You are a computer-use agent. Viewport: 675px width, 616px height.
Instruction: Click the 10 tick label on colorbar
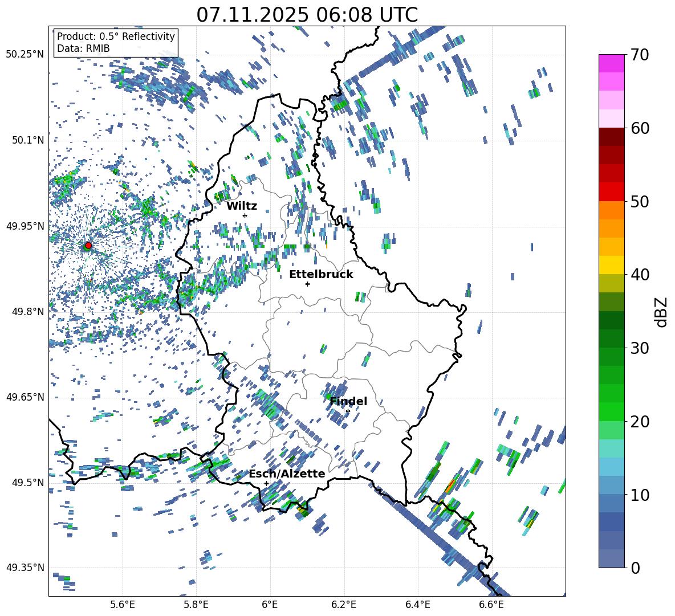pyautogui.click(x=640, y=494)
